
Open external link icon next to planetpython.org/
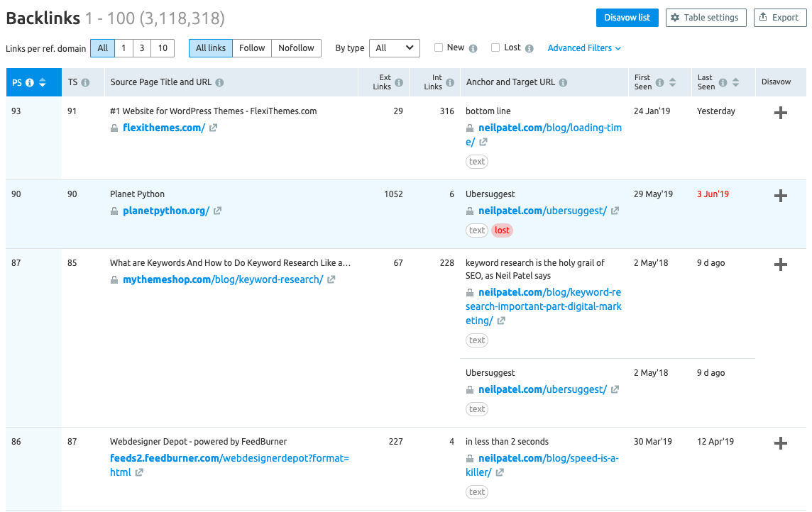pyautogui.click(x=218, y=211)
